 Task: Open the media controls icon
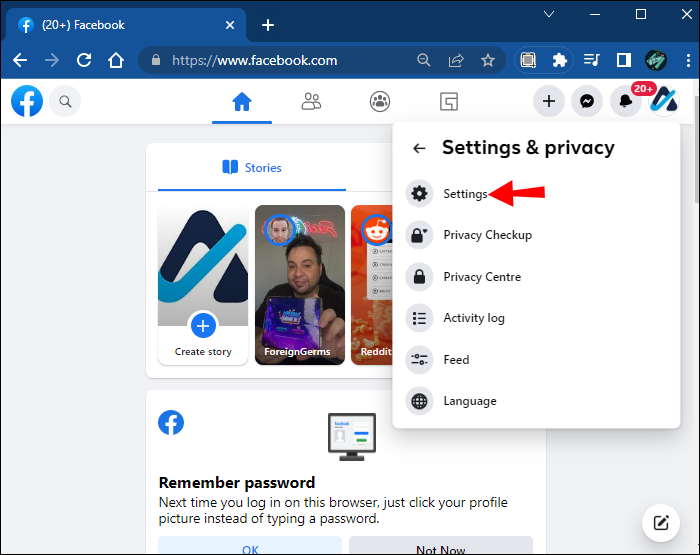[592, 60]
